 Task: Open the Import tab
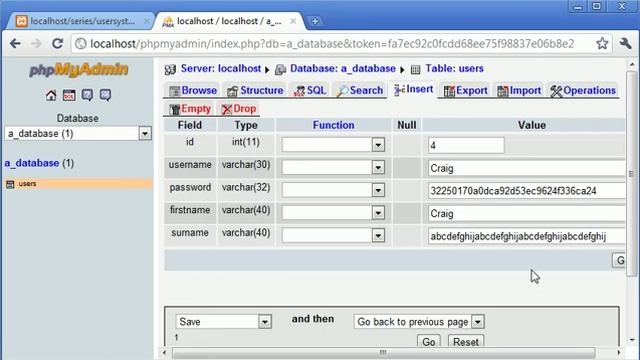[519, 91]
